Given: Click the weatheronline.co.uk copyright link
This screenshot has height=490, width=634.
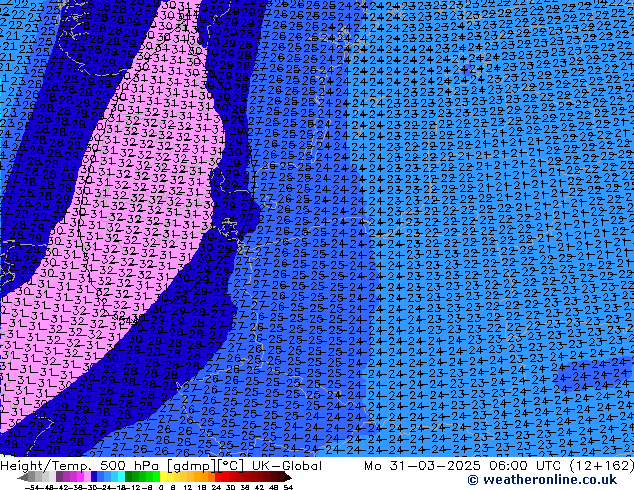Looking at the screenshot, I should tap(542, 480).
